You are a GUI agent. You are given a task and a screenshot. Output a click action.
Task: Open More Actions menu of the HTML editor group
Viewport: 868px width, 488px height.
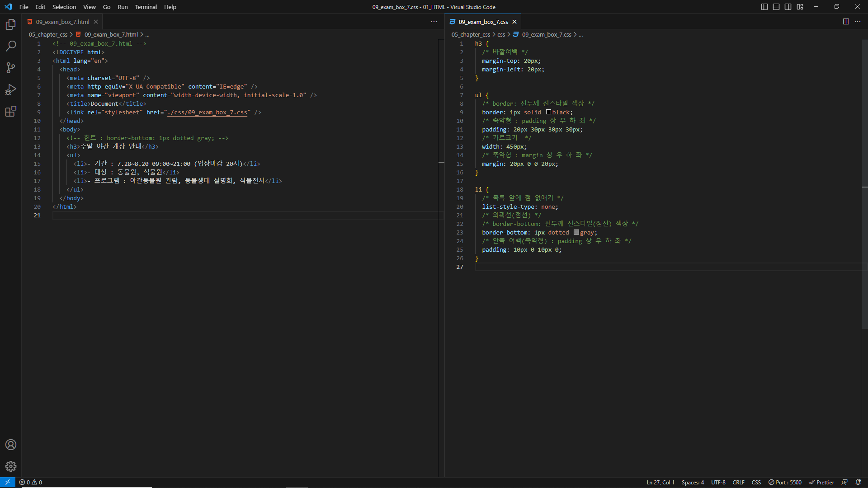click(x=434, y=22)
